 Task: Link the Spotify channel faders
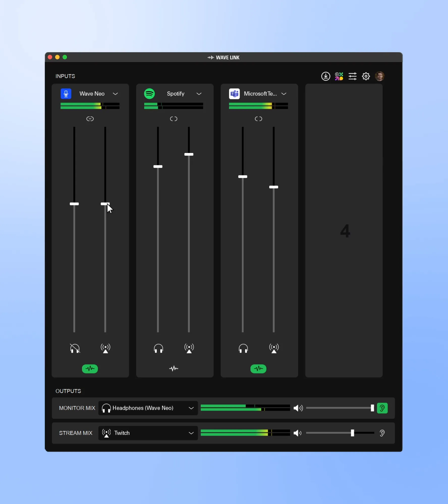(174, 119)
